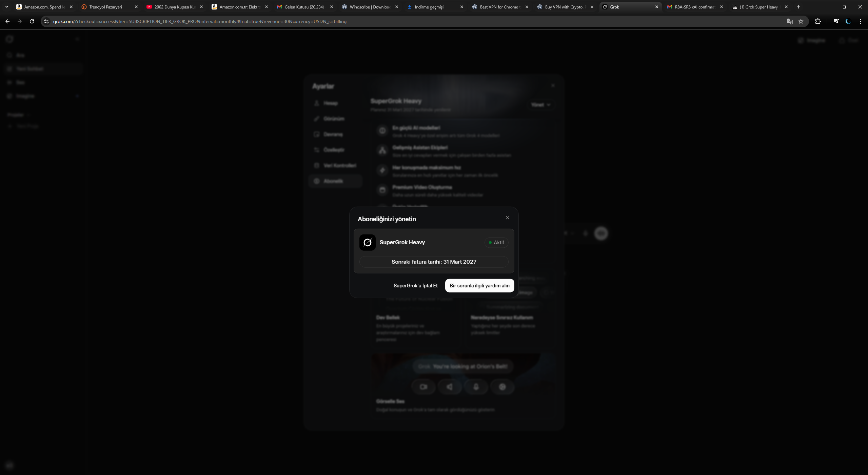The image size is (868, 475).
Task: Open the Translate this page icon
Action: 790,21
